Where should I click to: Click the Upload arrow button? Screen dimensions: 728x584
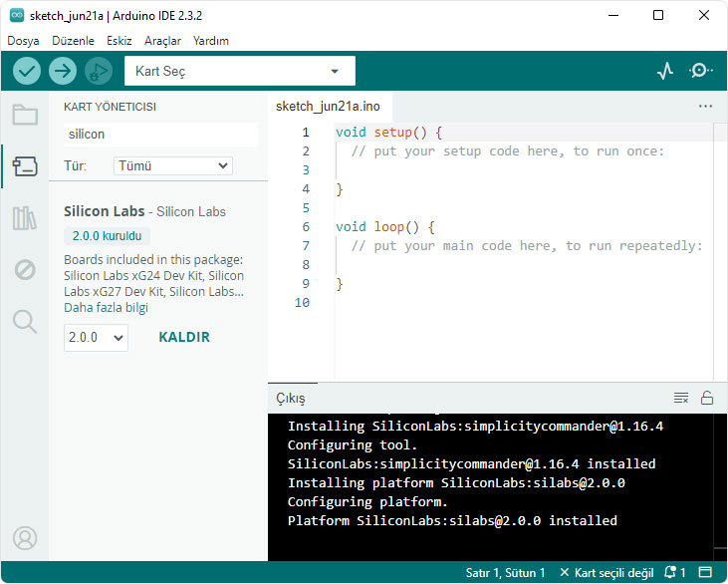click(x=63, y=71)
